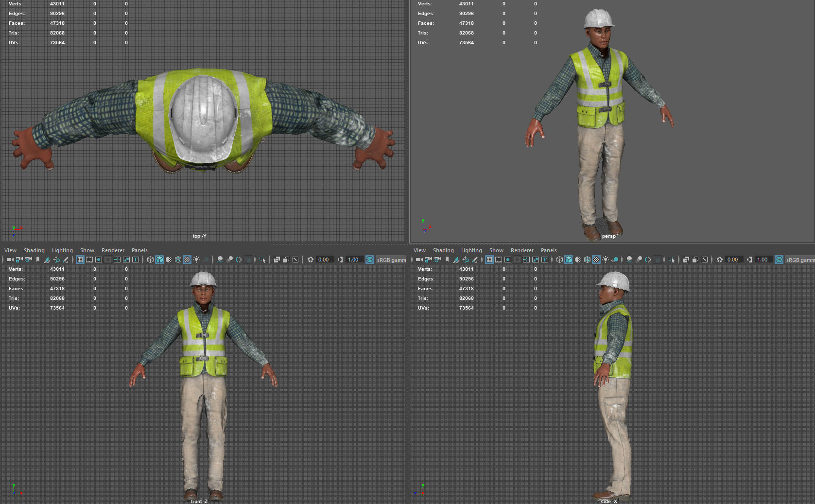Viewport: 815px width, 504px height.
Task: Toggle Textured display in front panel toolbar
Action: pos(187,260)
